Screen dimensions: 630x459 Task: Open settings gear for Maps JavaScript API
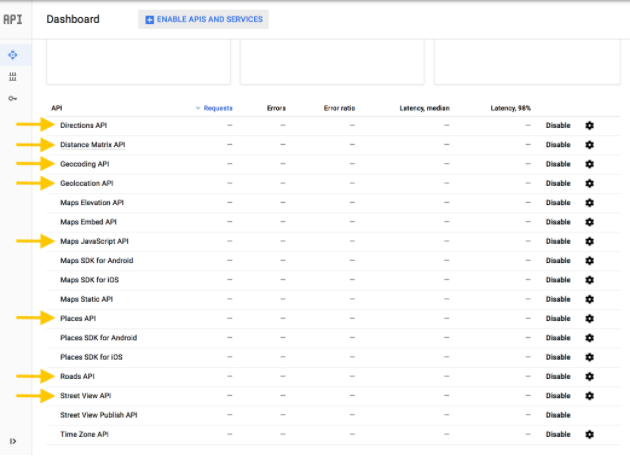(x=589, y=241)
